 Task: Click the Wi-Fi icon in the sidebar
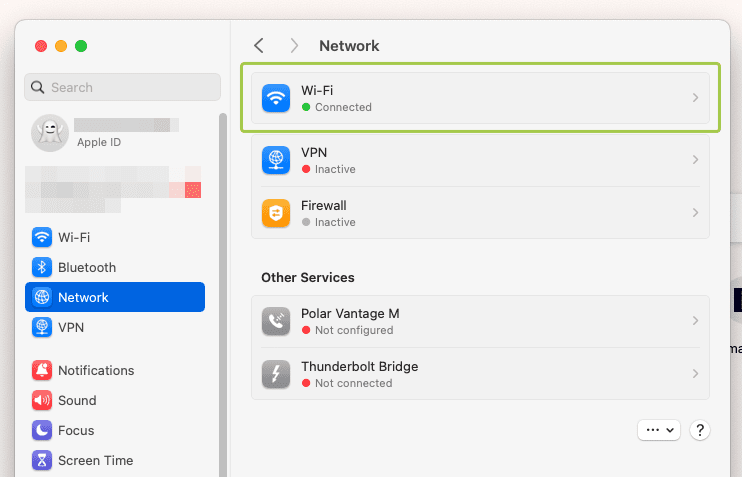click(42, 237)
